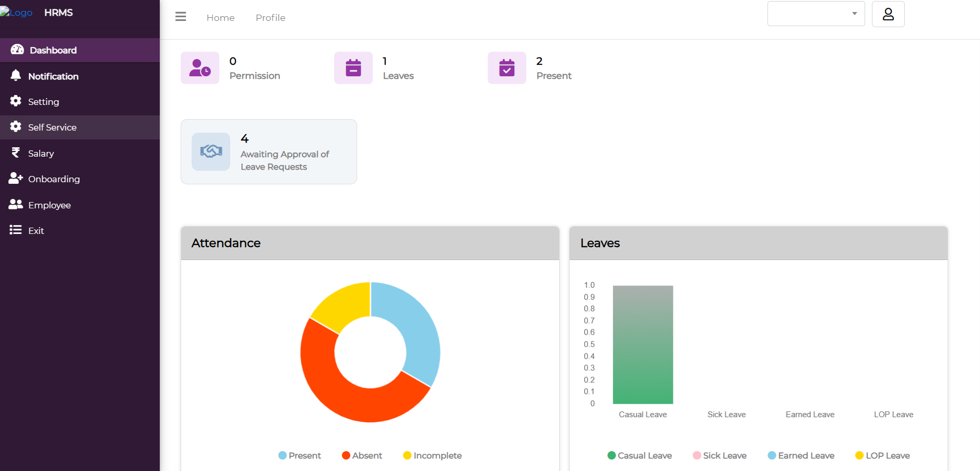Screen dimensions: 980x471
Task: Toggle the Present legend in Attendance chart
Action: pos(300,455)
